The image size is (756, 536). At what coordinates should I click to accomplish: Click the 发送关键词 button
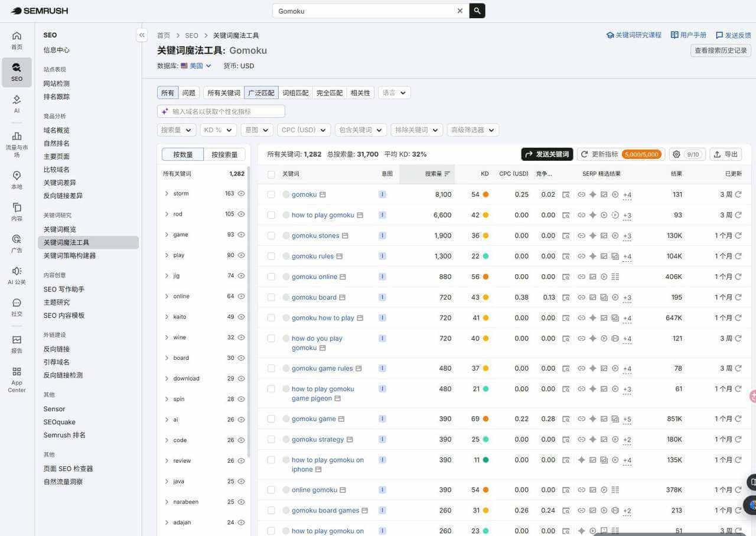pyautogui.click(x=547, y=154)
